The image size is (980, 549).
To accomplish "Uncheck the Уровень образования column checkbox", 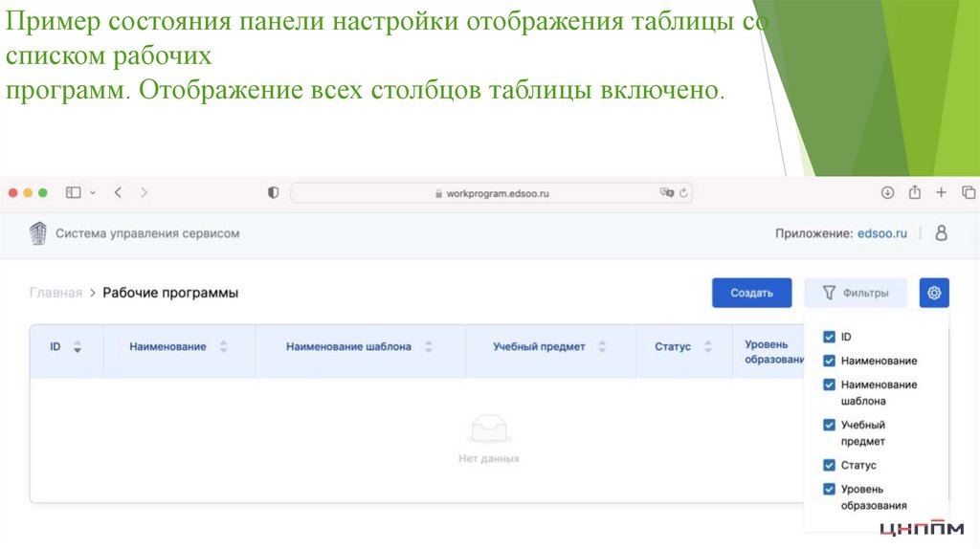I will click(x=829, y=489).
